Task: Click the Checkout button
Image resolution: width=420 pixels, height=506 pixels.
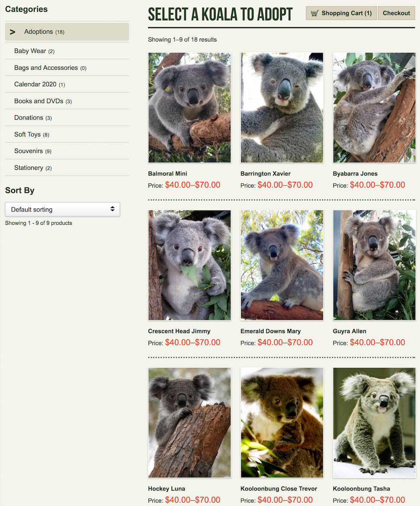Action: point(396,13)
